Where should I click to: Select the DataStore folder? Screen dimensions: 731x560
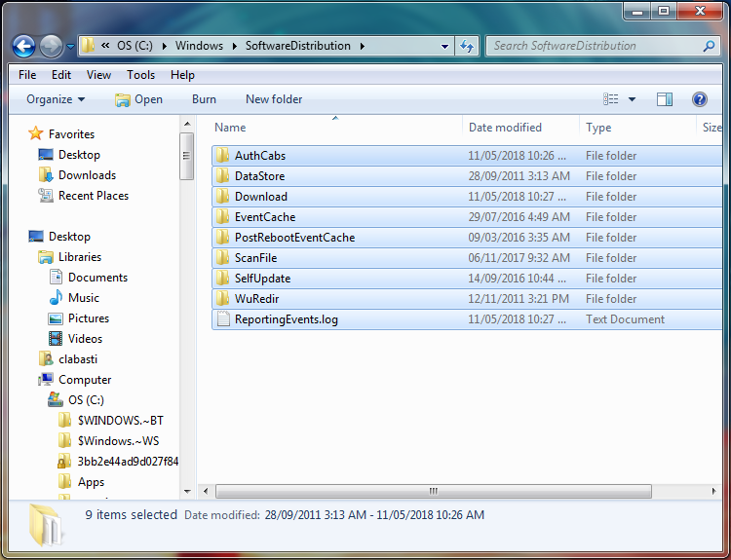[x=467, y=176]
